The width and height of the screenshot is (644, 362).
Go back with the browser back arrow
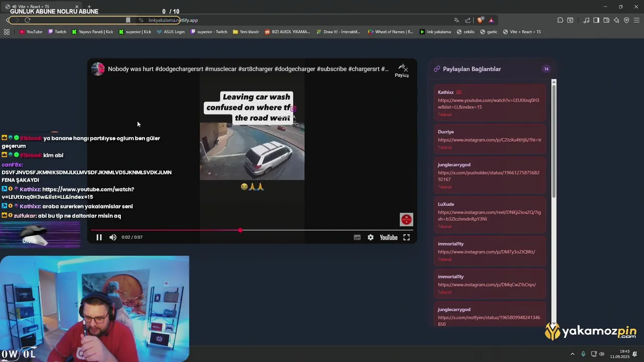[x=8, y=20]
